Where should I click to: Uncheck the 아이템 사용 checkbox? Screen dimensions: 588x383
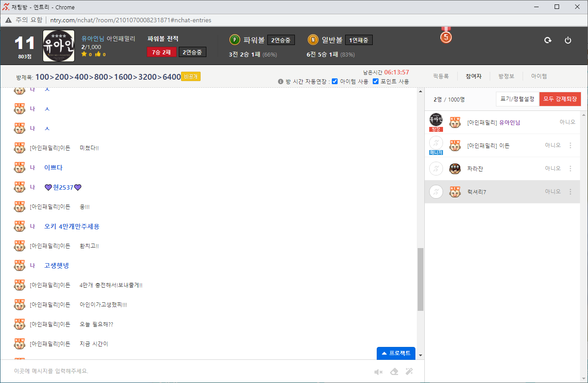pyautogui.click(x=335, y=81)
